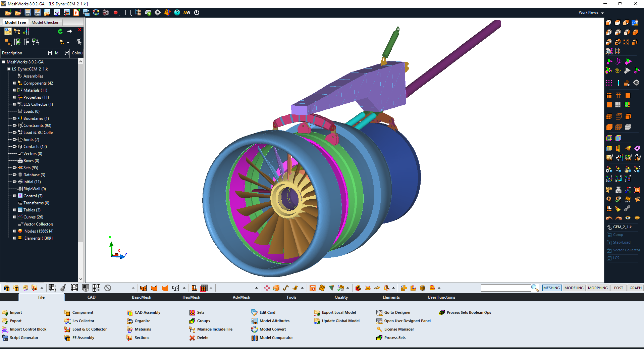Click the power icon in top toolbar
Screen dimensions: 644x349
tap(197, 12)
